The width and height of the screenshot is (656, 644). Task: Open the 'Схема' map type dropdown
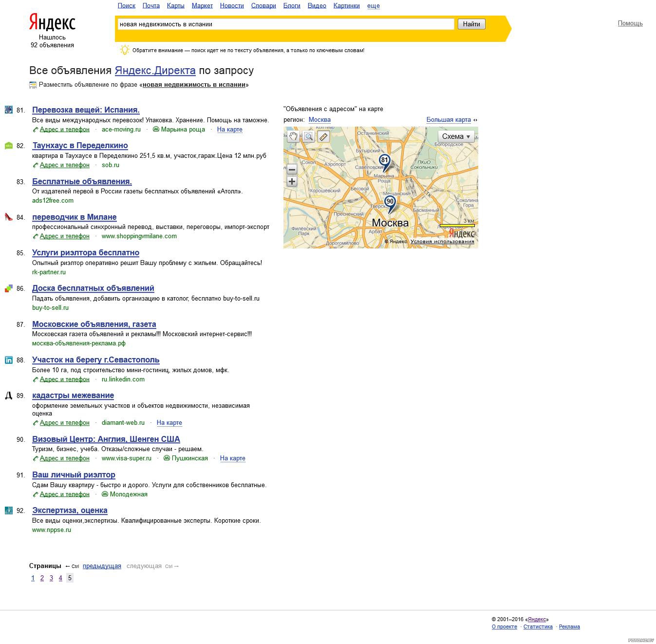point(456,136)
